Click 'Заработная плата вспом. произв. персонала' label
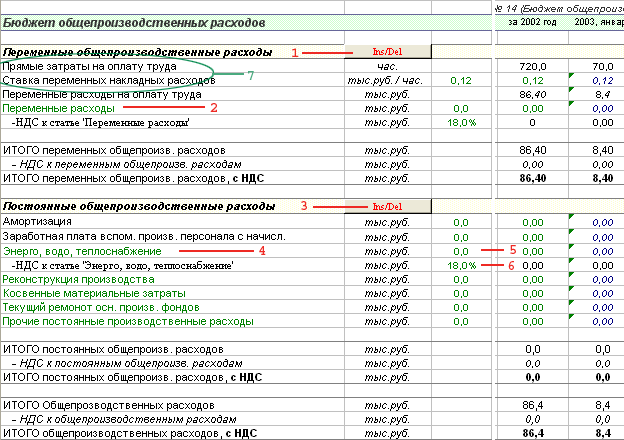The width and height of the screenshot is (624, 440). tap(144, 237)
